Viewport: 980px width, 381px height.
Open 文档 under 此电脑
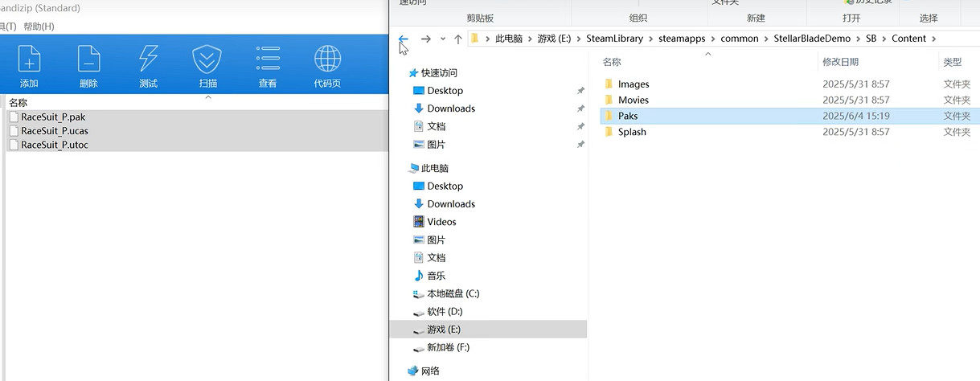point(436,258)
